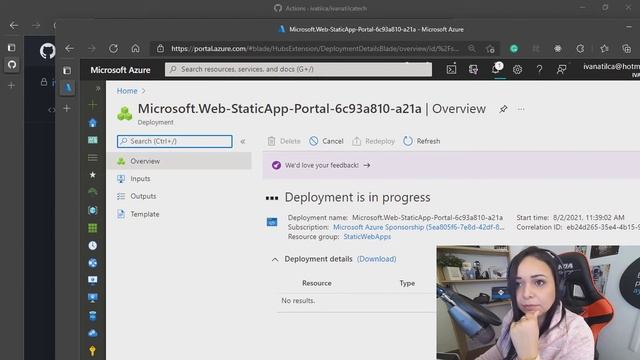The image size is (640, 360).
Task: Open SQL database icon in Azure sidebar
Action: click(x=93, y=316)
